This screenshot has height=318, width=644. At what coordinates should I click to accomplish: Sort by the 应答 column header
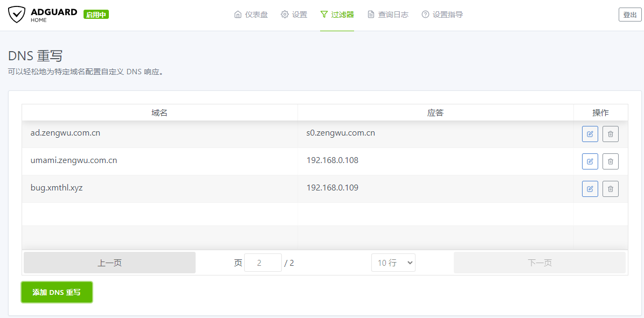(435, 112)
